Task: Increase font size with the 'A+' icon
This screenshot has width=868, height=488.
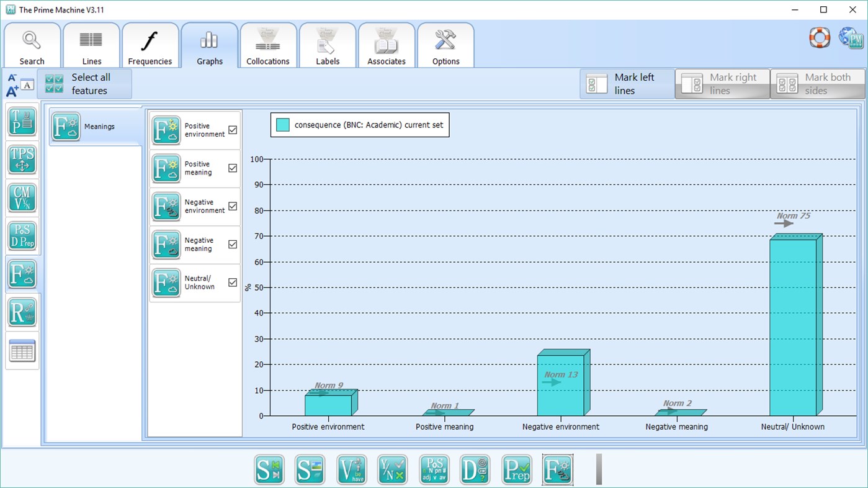Action: click(x=12, y=91)
